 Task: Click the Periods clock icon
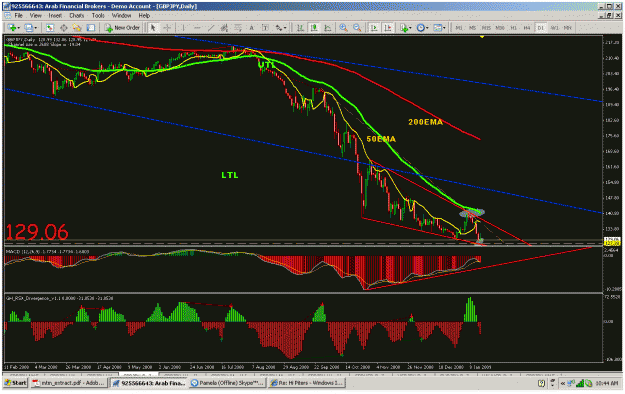[421, 28]
